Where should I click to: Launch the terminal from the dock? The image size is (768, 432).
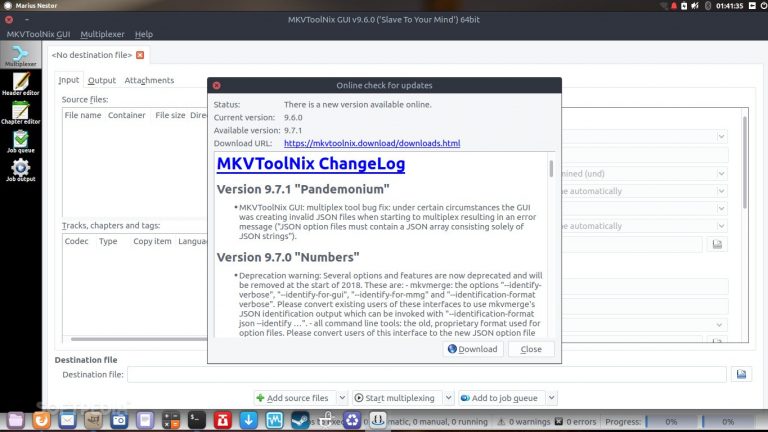(196, 420)
